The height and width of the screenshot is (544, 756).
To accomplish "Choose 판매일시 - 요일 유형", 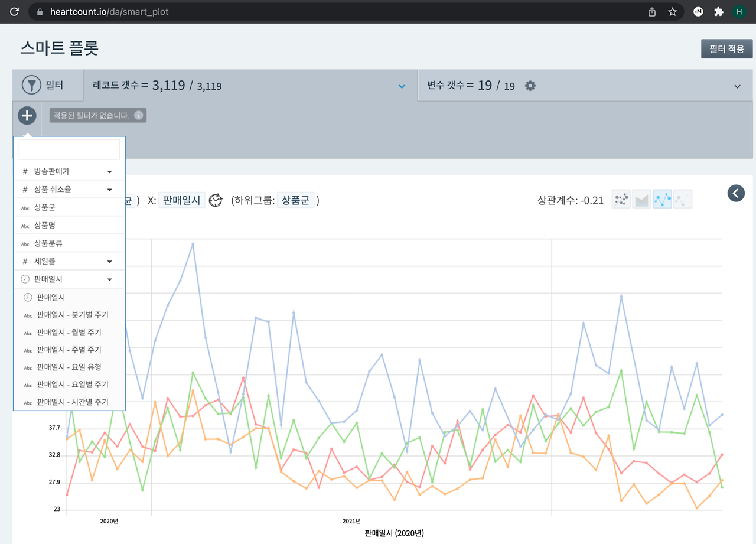I will [x=69, y=367].
